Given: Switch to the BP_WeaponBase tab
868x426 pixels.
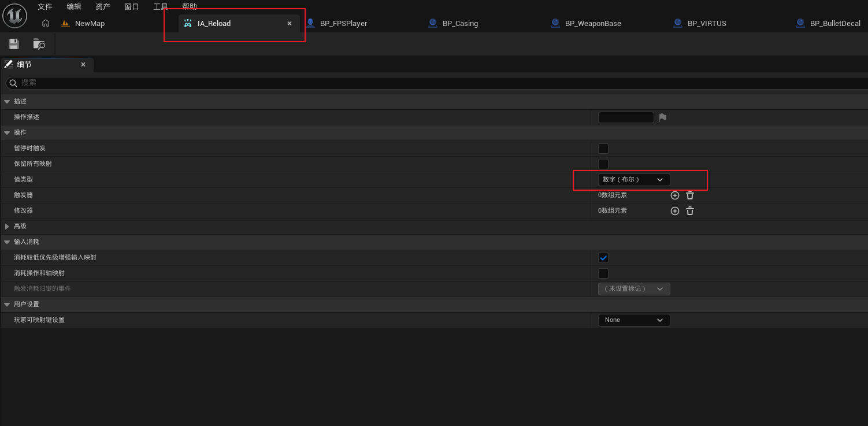Looking at the screenshot, I should click(x=593, y=24).
